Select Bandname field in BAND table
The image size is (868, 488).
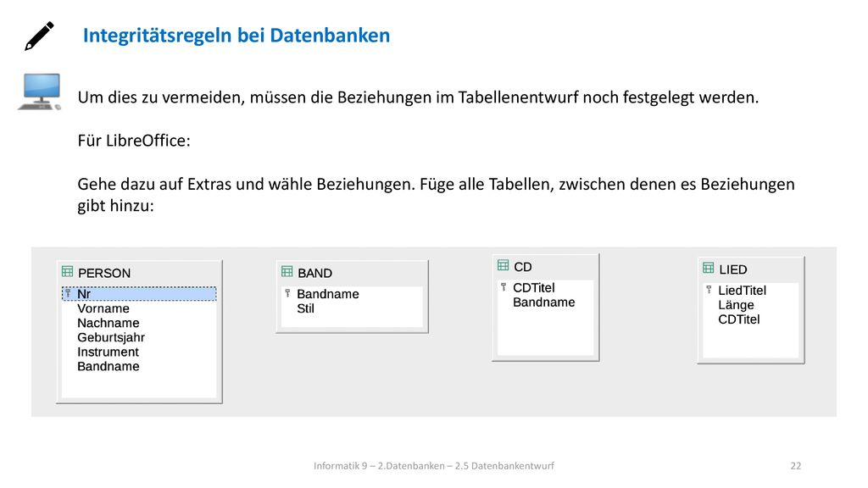coord(328,294)
